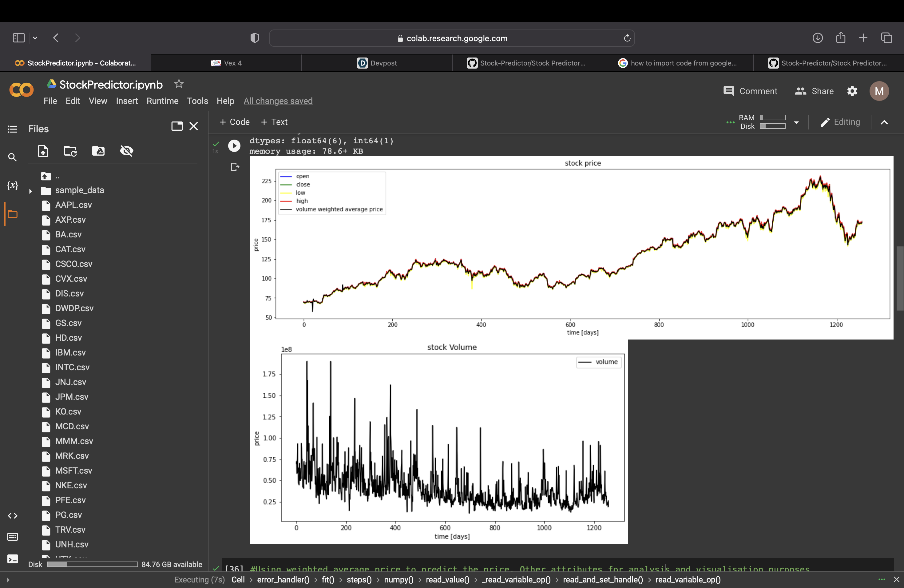Collapse the header with chevron arrow
Image resolution: width=904 pixels, height=588 pixels.
tap(884, 122)
